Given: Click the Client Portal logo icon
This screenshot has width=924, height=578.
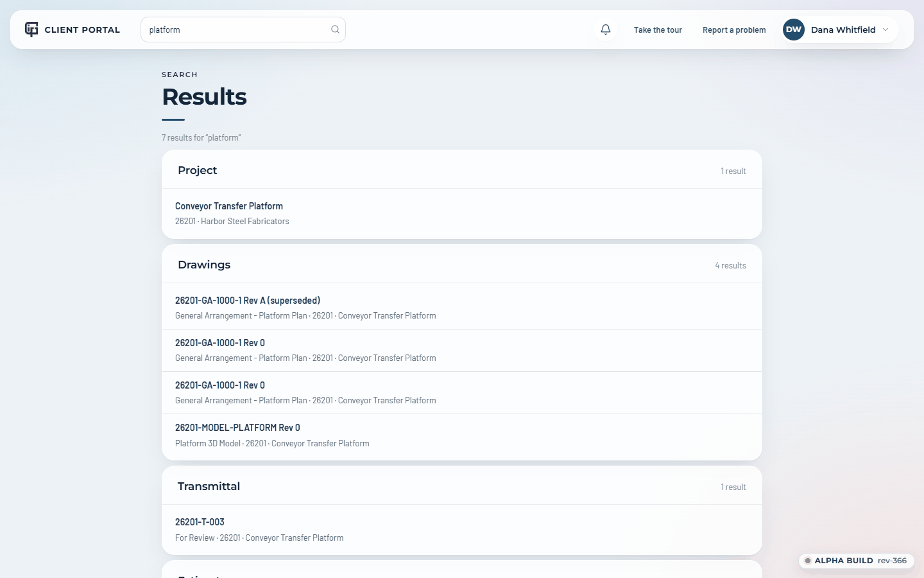Looking at the screenshot, I should [x=31, y=30].
